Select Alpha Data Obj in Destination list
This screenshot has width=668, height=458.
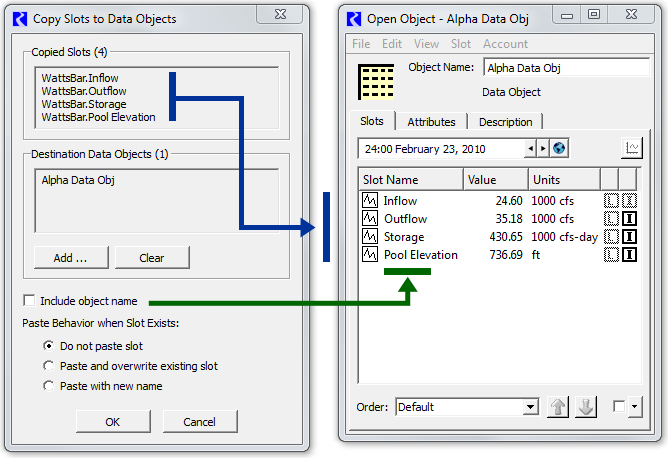(78, 180)
